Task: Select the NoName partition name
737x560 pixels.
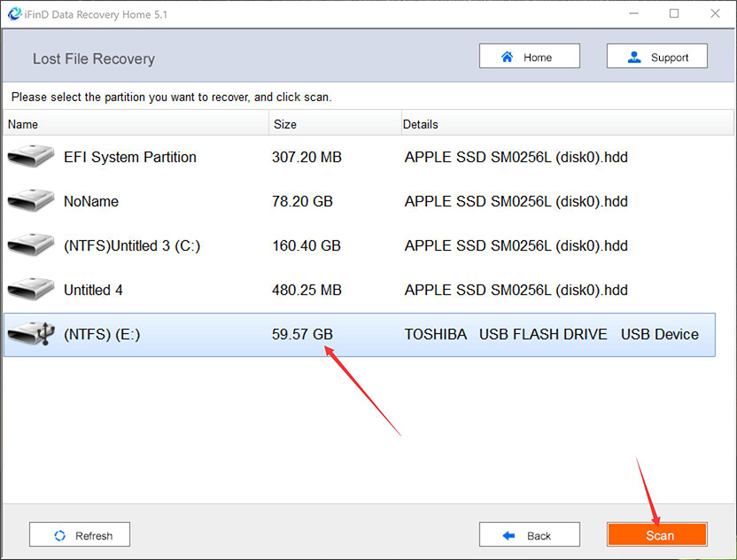Action: [x=91, y=201]
